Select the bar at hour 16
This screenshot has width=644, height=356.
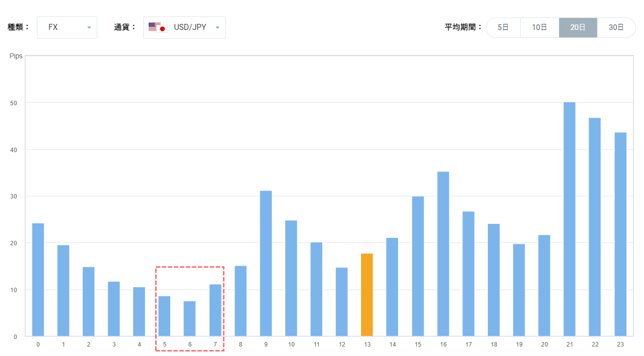pos(443,254)
